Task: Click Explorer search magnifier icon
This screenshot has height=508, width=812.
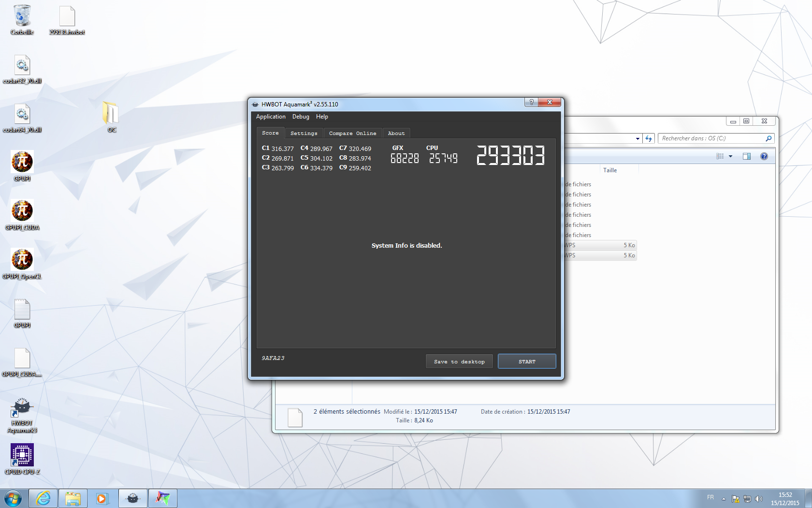Action: coord(768,138)
